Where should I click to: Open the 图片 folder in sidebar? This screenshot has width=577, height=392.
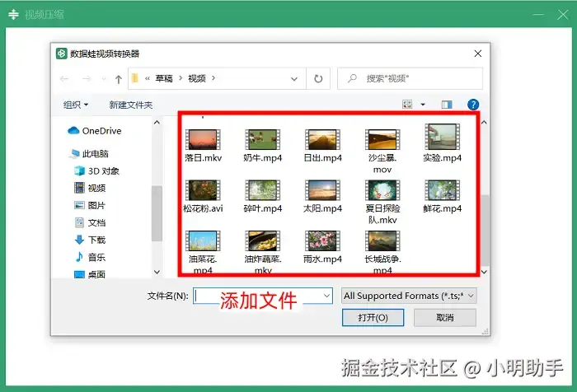click(90, 205)
